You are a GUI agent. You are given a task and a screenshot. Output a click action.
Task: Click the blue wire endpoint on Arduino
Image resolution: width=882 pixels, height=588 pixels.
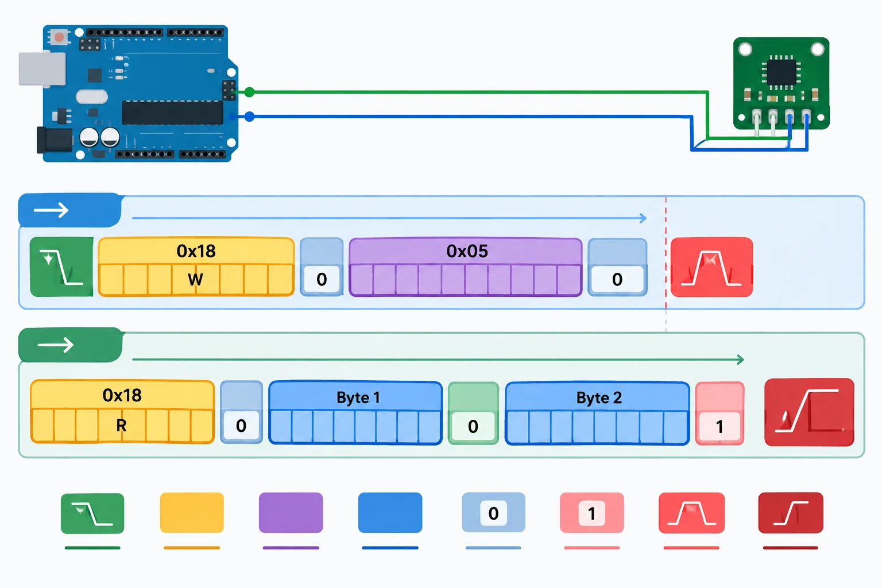point(249,117)
